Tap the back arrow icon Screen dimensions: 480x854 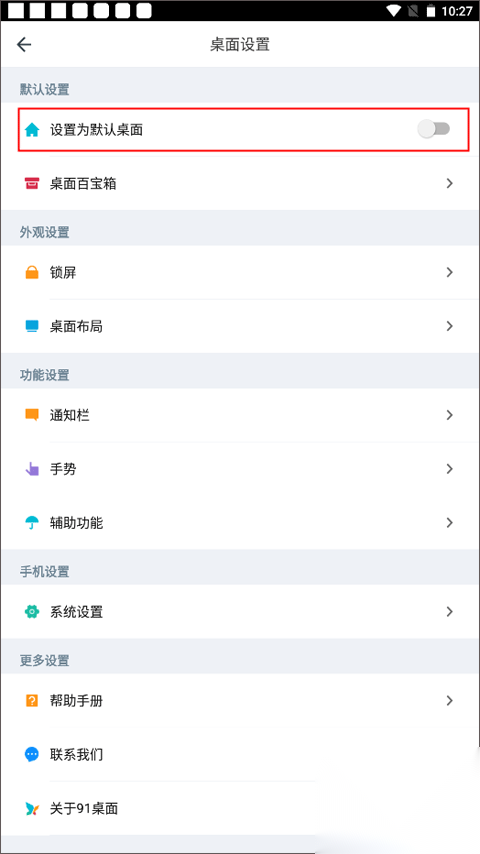pyautogui.click(x=24, y=45)
